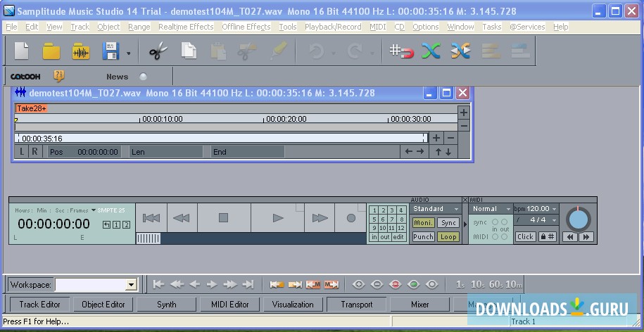The height and width of the screenshot is (332, 644).
Task: Open the Mixer button
Action: coord(419,305)
